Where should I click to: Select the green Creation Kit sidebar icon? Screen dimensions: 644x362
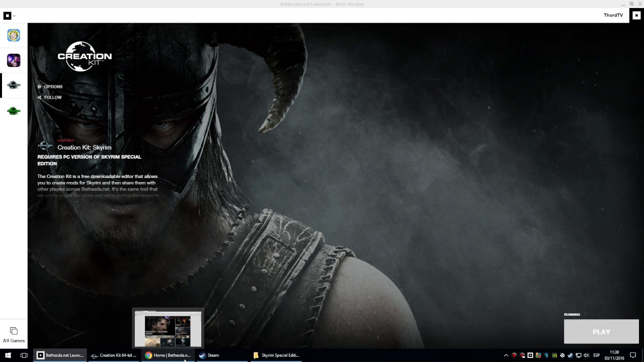point(14,111)
